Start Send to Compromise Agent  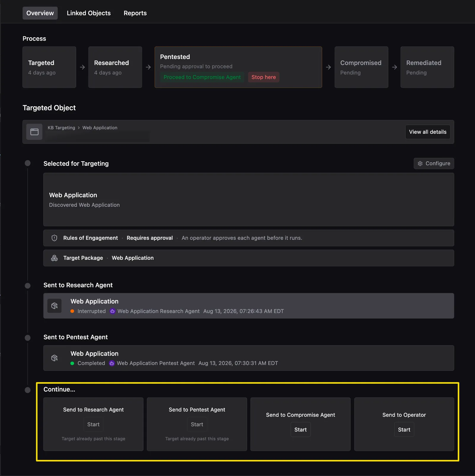[300, 429]
